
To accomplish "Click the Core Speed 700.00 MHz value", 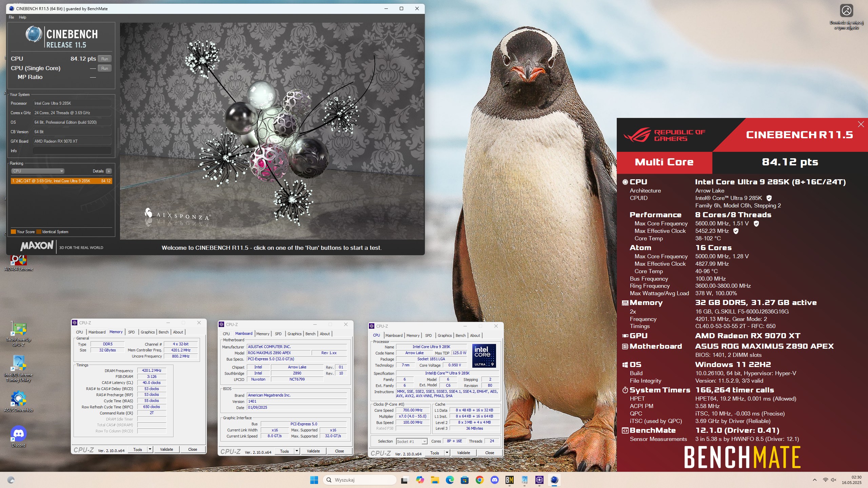I will (x=413, y=410).
